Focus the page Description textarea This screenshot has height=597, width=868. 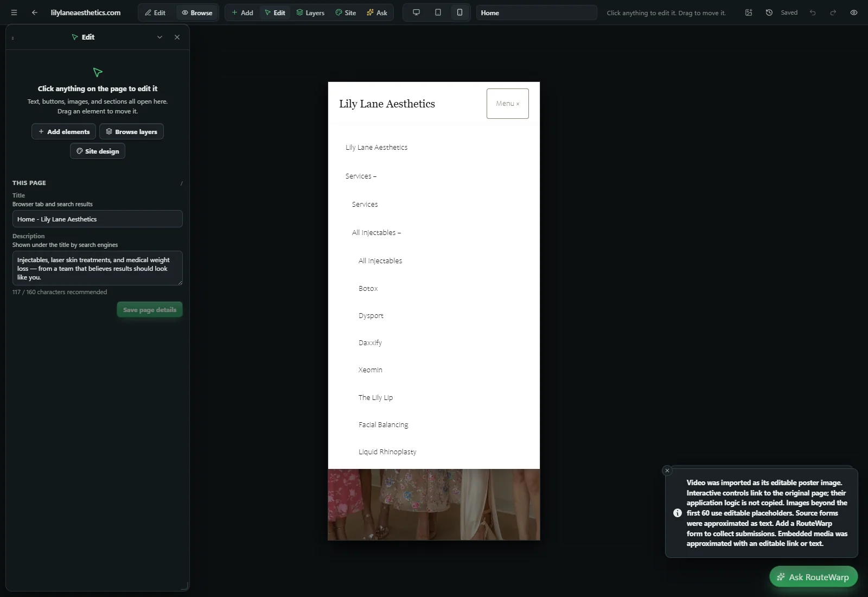(x=98, y=268)
